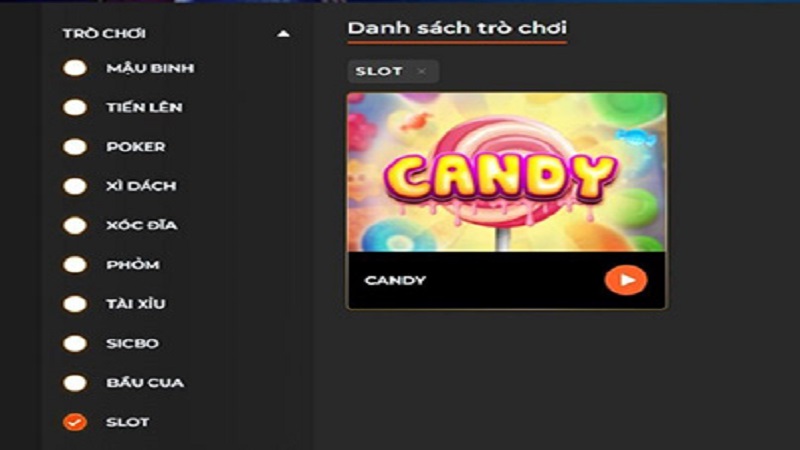The image size is (800, 450).
Task: Click the SLOT tag label
Action: 379,71
